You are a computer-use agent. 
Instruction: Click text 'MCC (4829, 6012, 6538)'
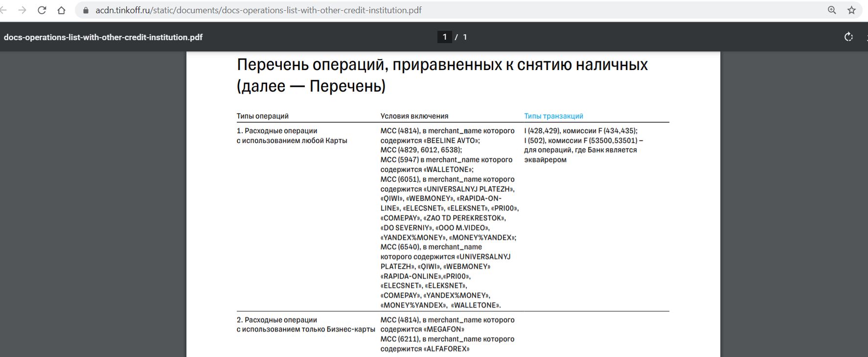[420, 150]
